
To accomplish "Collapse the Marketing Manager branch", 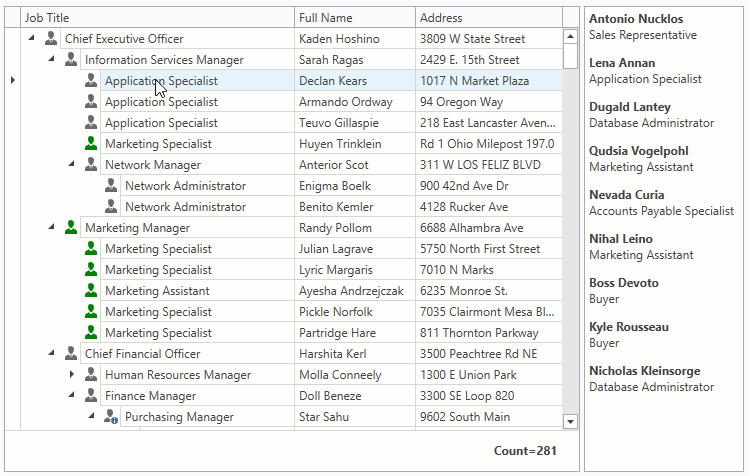I will (51, 228).
